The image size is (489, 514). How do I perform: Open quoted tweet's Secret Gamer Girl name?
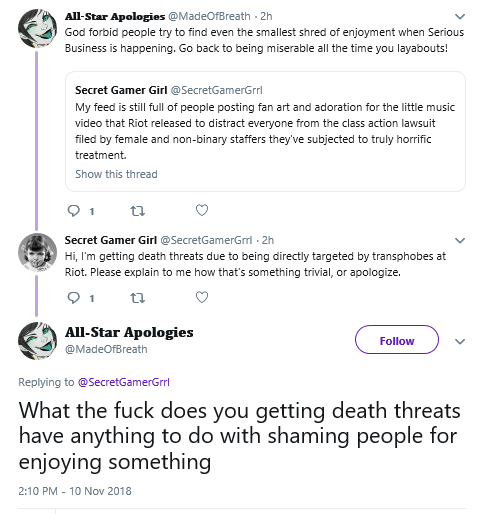pos(121,90)
